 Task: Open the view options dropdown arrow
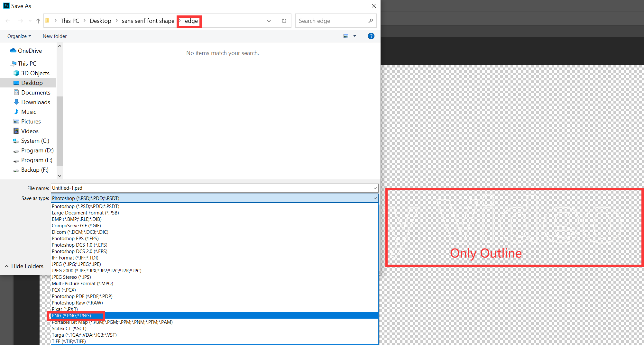354,36
